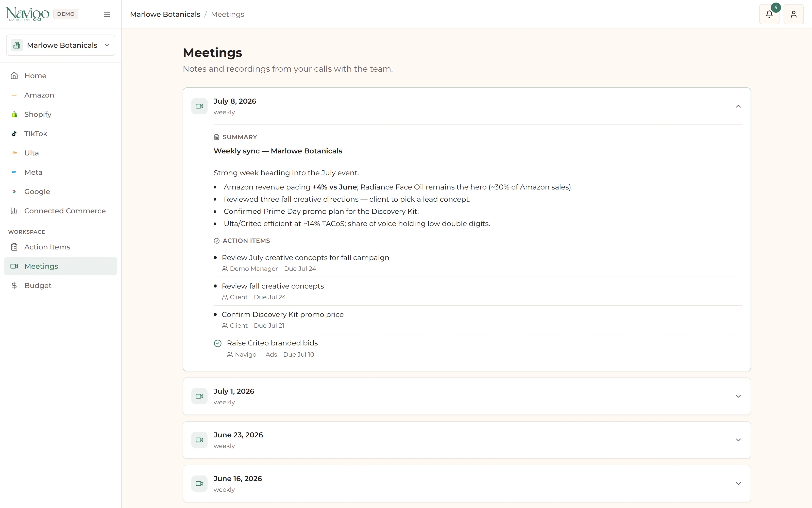Click the June 23, 2026 camera icon
This screenshot has width=812, height=508.
pyautogui.click(x=199, y=440)
